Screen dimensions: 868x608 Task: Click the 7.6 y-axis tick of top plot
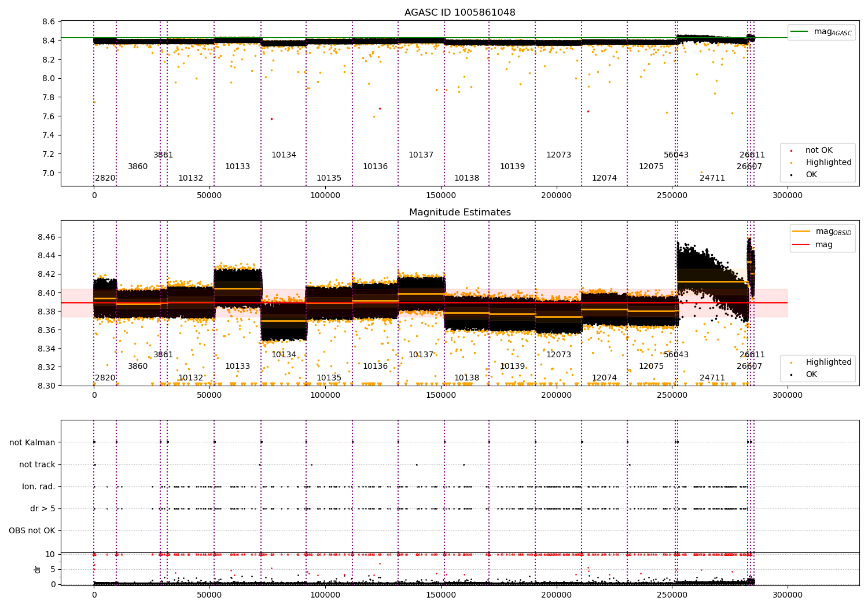49,116
